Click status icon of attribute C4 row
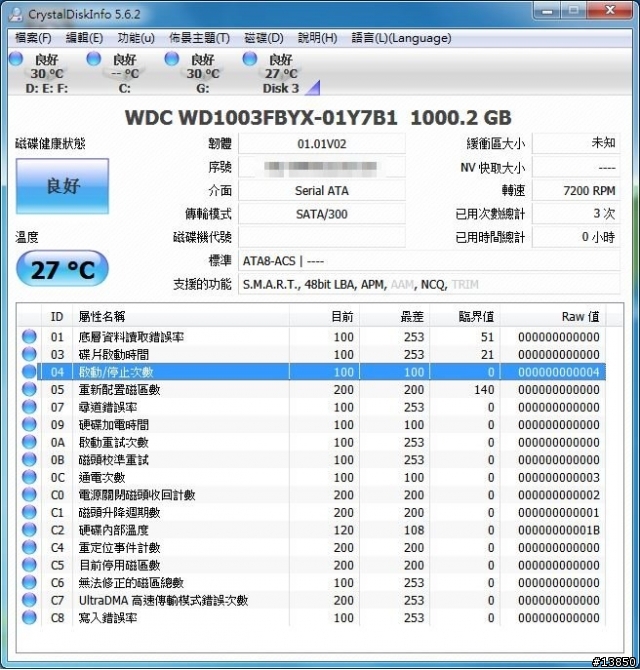 (x=29, y=547)
